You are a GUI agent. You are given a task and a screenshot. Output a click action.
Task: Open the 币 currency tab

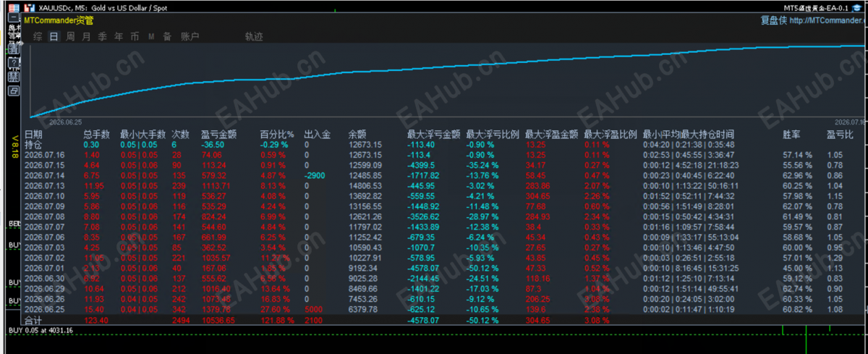[135, 36]
